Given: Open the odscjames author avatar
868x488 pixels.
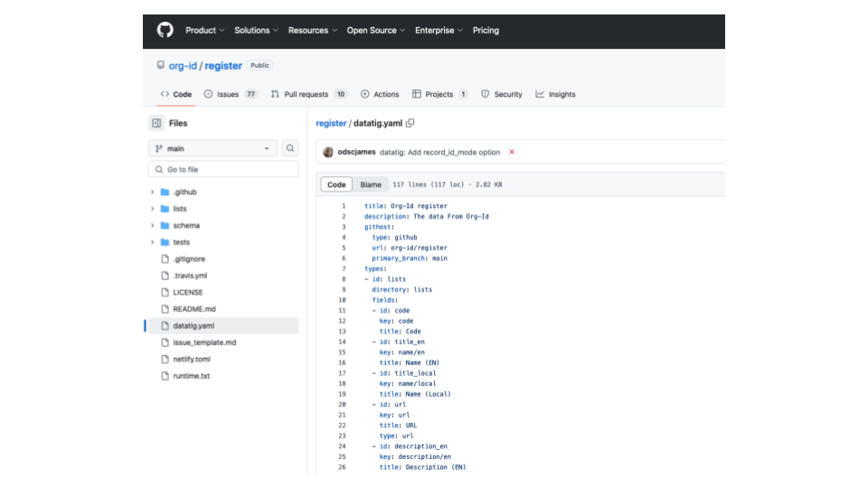Looking at the screenshot, I should (328, 152).
